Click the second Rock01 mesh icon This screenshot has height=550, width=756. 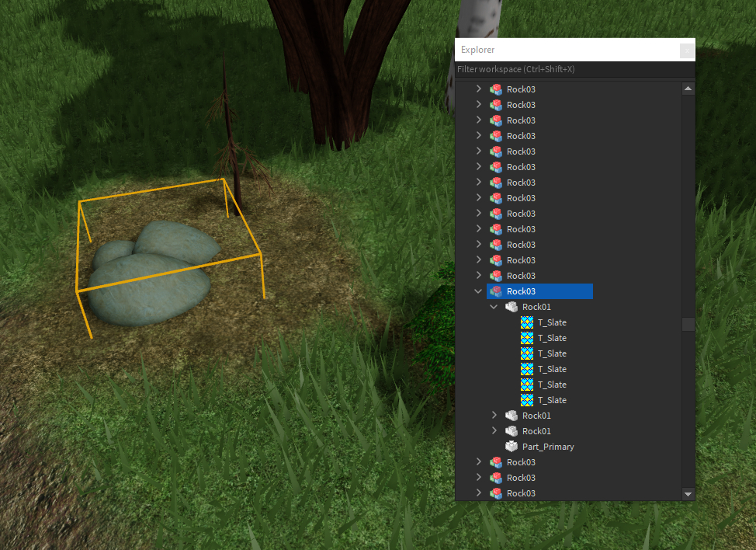pyautogui.click(x=512, y=416)
